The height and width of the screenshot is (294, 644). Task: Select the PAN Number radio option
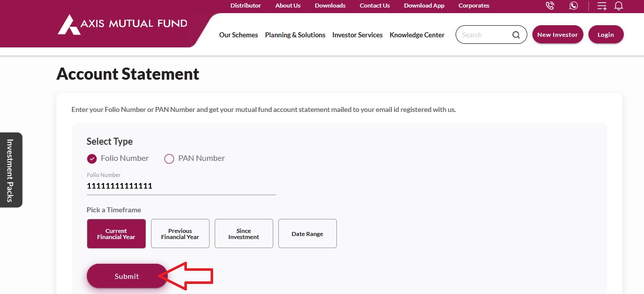169,158
